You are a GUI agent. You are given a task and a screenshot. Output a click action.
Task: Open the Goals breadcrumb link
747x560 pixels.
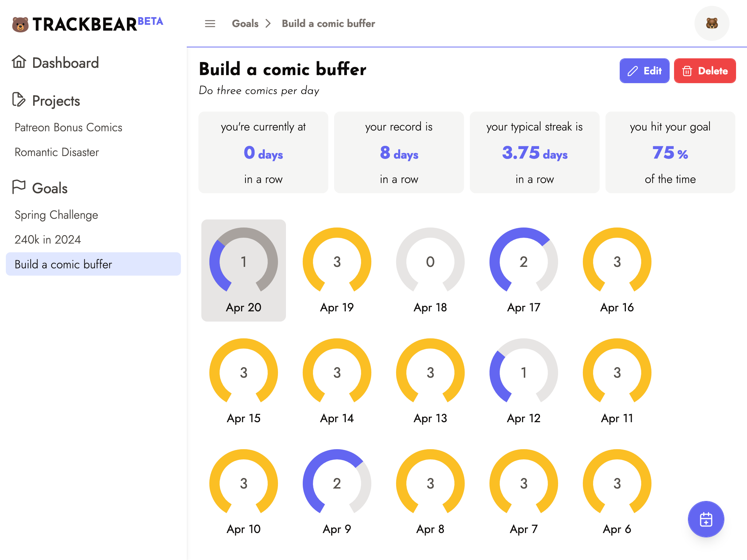click(x=245, y=24)
